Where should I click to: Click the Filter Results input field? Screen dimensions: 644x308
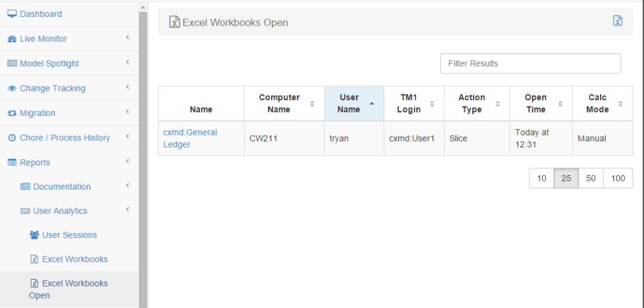click(x=530, y=64)
